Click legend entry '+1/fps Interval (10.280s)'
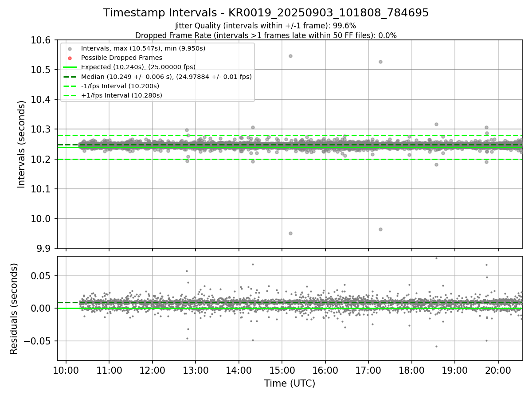Image resolution: width=532 pixels, height=399 pixels. [x=121, y=95]
